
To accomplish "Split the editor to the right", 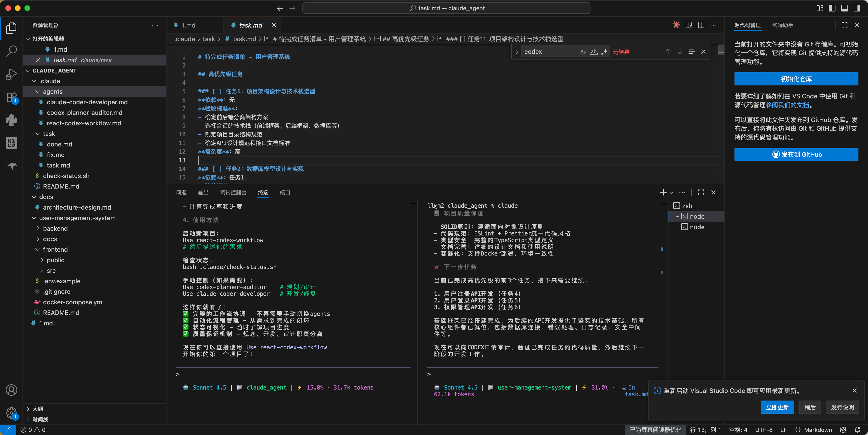I will pos(701,25).
